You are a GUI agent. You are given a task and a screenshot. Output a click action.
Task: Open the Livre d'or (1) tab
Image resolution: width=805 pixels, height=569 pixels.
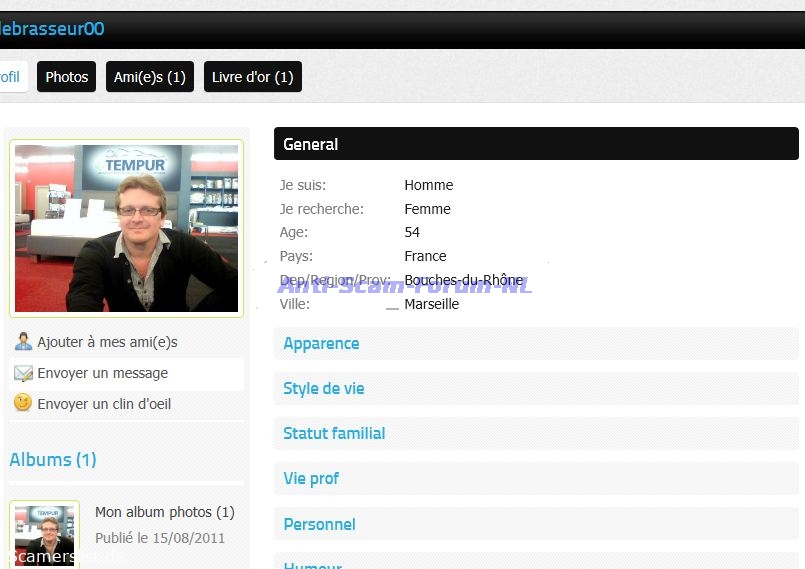tap(252, 77)
